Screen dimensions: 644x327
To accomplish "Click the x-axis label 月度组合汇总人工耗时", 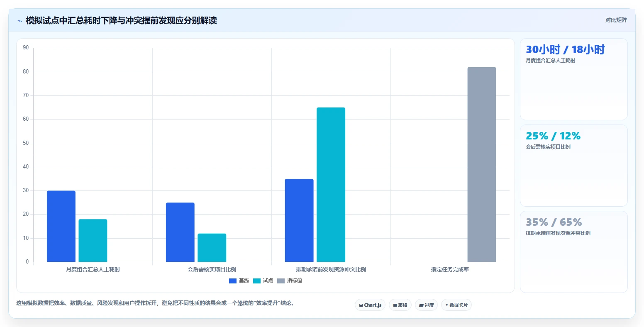I will 93,269.
